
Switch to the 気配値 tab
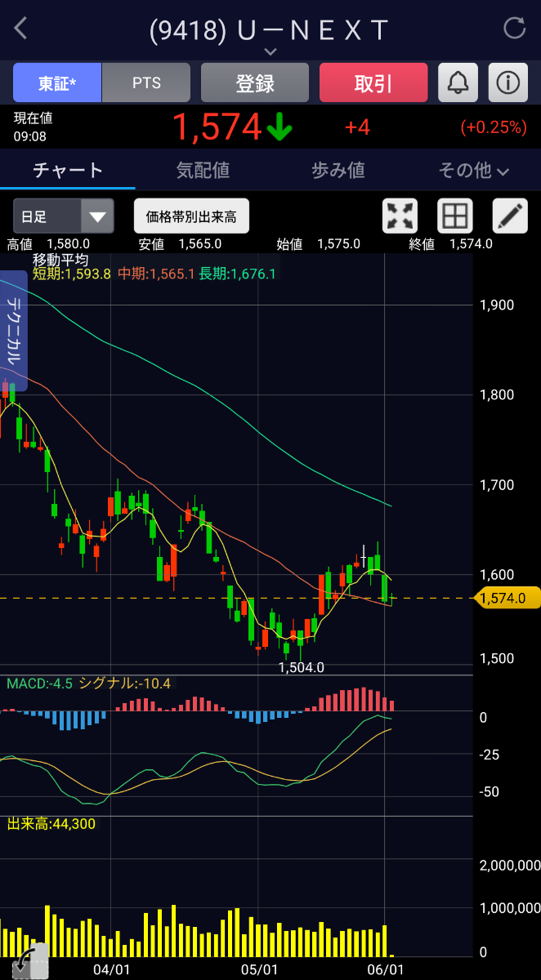click(x=203, y=170)
